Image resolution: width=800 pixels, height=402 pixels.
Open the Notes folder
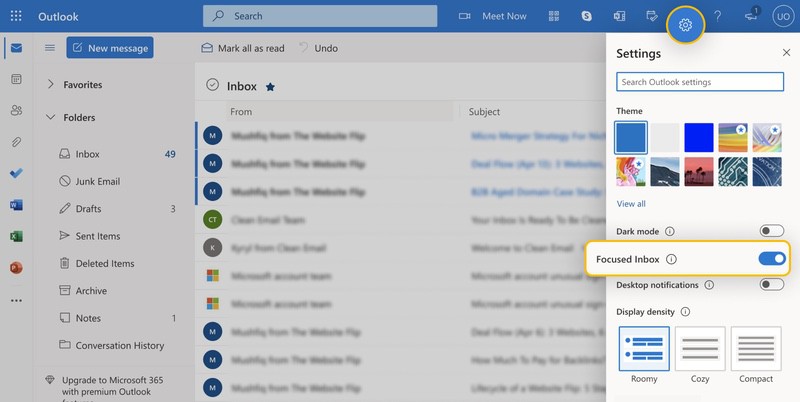[x=117, y=318]
